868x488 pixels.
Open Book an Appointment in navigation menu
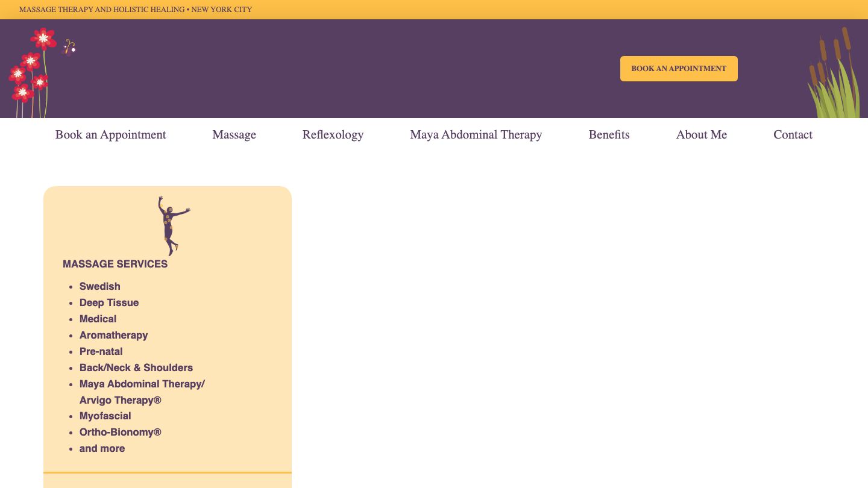click(110, 135)
